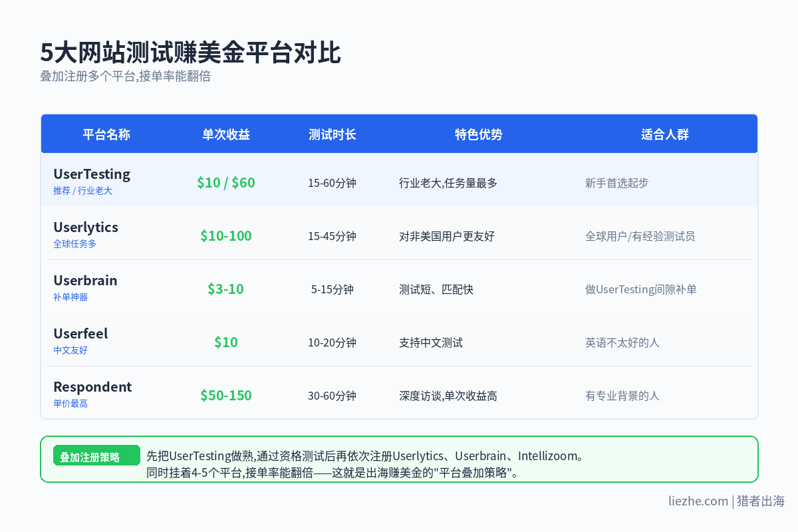Screen dimensions: 798x532
Task: Click the 单价最高 tag
Action: pos(70,404)
